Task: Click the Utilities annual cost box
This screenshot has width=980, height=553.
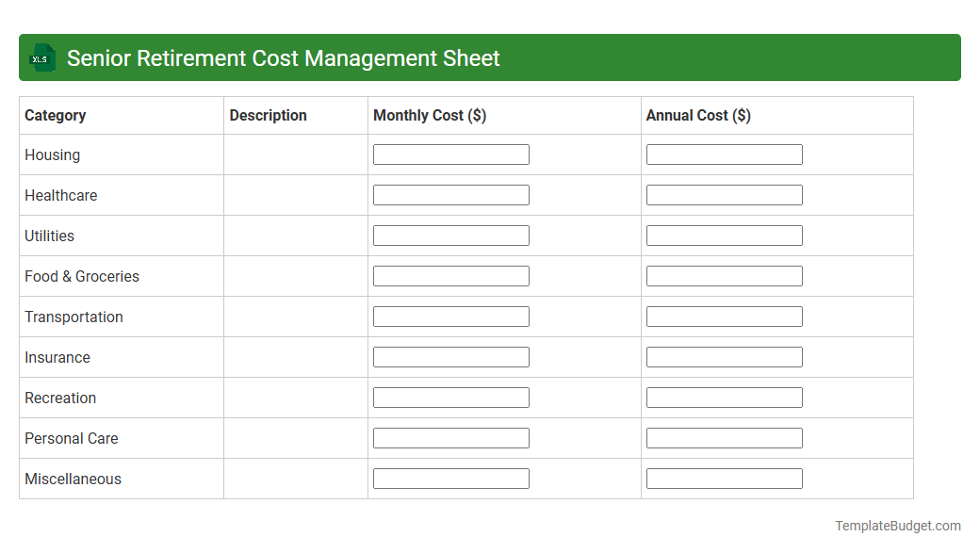Action: [x=724, y=235]
